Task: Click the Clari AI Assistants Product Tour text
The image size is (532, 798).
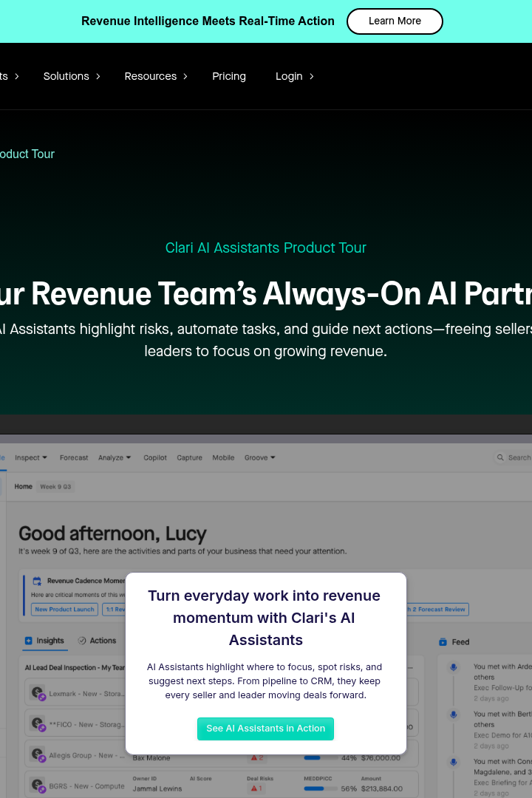Action: coord(266,248)
